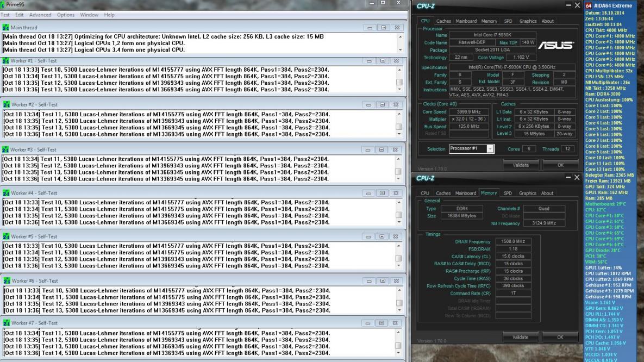Select Graphics tab in lower CPU-Z window
644x362 pixels.
pyautogui.click(x=527, y=193)
